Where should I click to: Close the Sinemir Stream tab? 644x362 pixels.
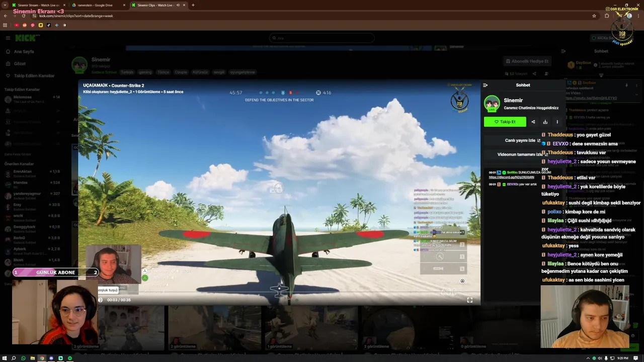click(65, 5)
